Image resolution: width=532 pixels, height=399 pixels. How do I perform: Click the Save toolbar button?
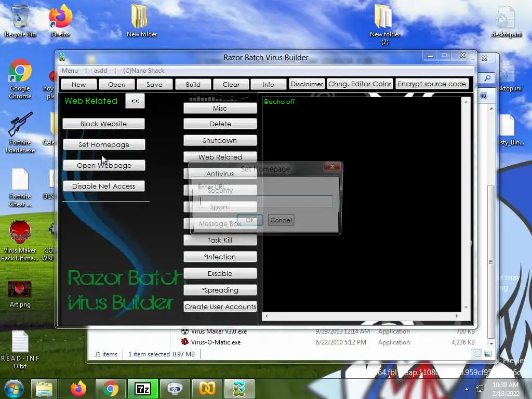pos(154,85)
